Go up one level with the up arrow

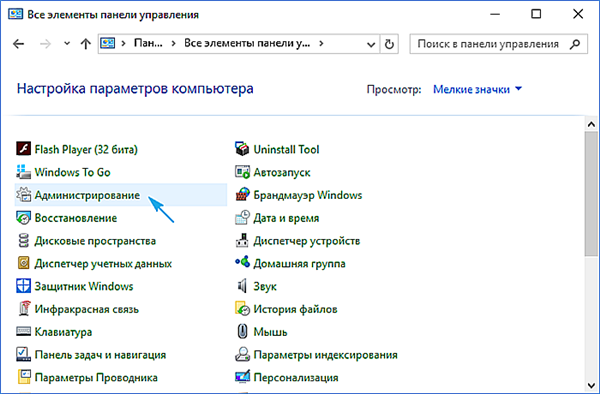pyautogui.click(x=86, y=44)
